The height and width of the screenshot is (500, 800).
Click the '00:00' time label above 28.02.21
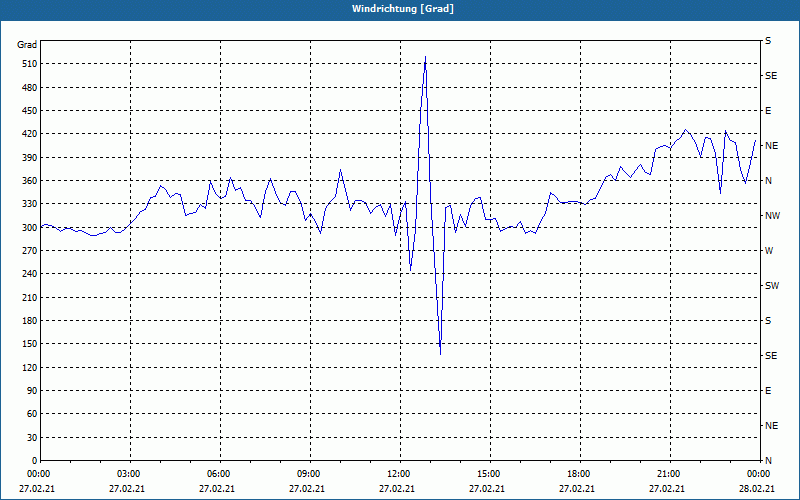[x=758, y=474]
